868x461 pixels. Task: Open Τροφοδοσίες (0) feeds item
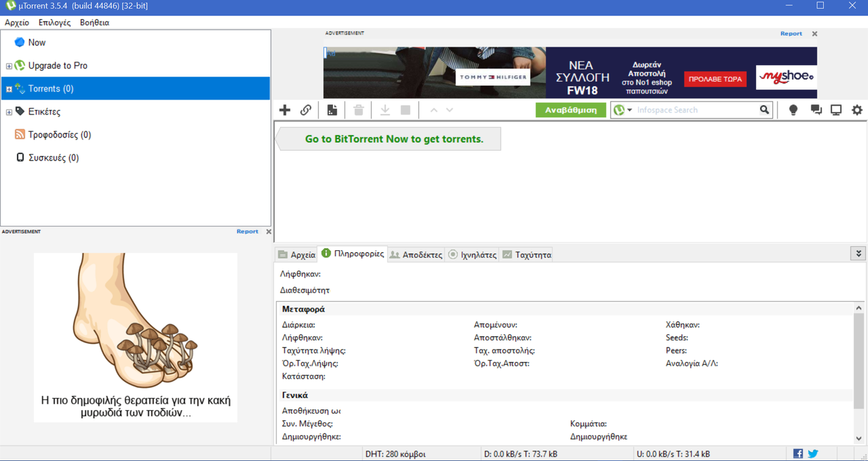(x=136, y=135)
